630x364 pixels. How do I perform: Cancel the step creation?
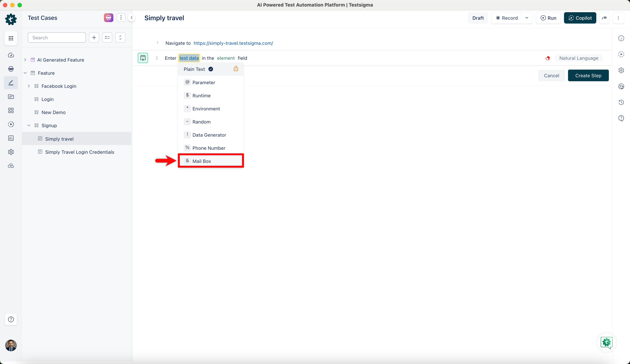[x=551, y=75]
